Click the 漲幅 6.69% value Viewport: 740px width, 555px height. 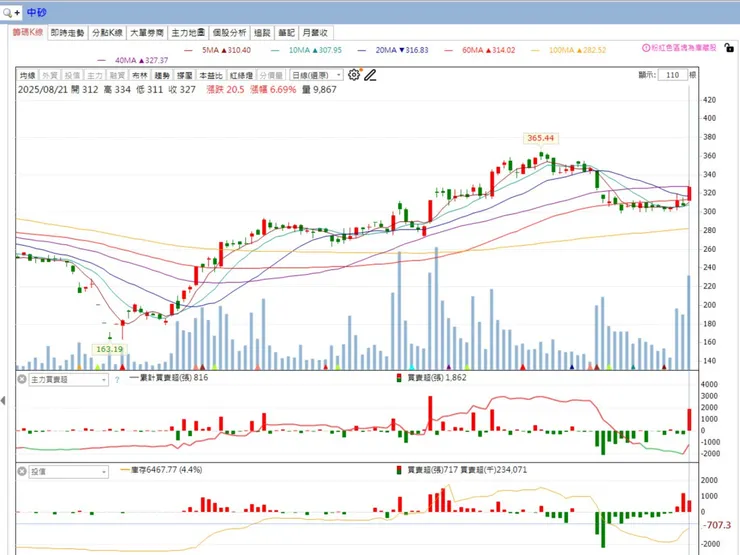[273, 90]
